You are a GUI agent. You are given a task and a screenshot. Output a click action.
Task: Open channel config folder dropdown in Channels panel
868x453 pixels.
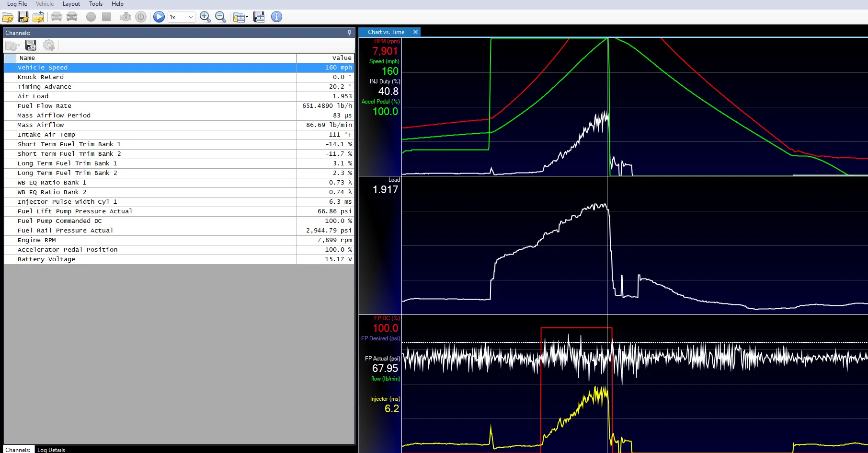pyautogui.click(x=12, y=46)
